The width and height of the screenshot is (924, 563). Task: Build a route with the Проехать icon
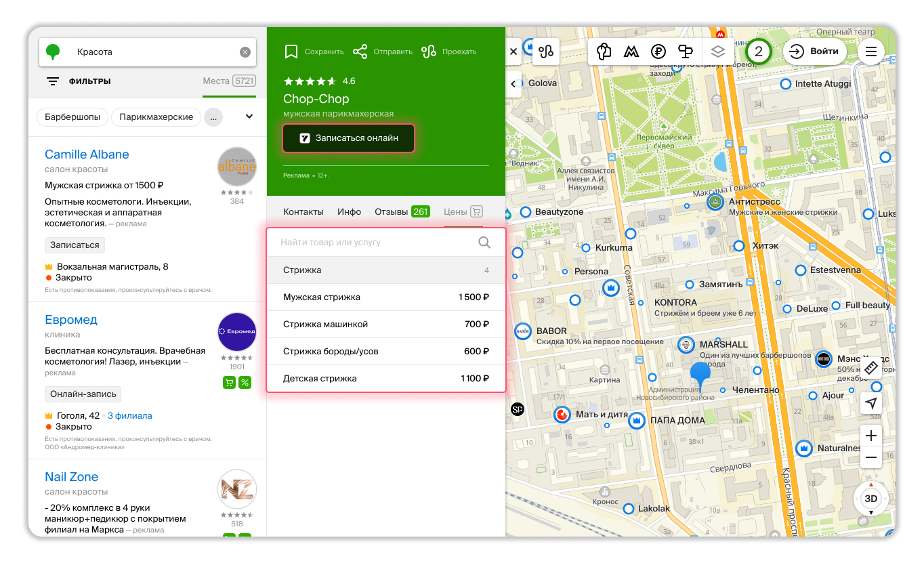pos(428,51)
